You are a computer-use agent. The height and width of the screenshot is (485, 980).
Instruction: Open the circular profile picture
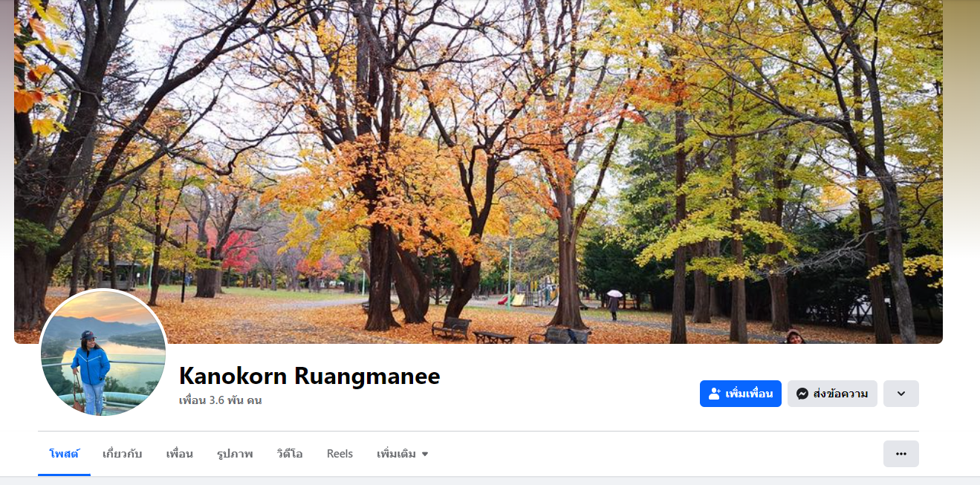pos(103,353)
